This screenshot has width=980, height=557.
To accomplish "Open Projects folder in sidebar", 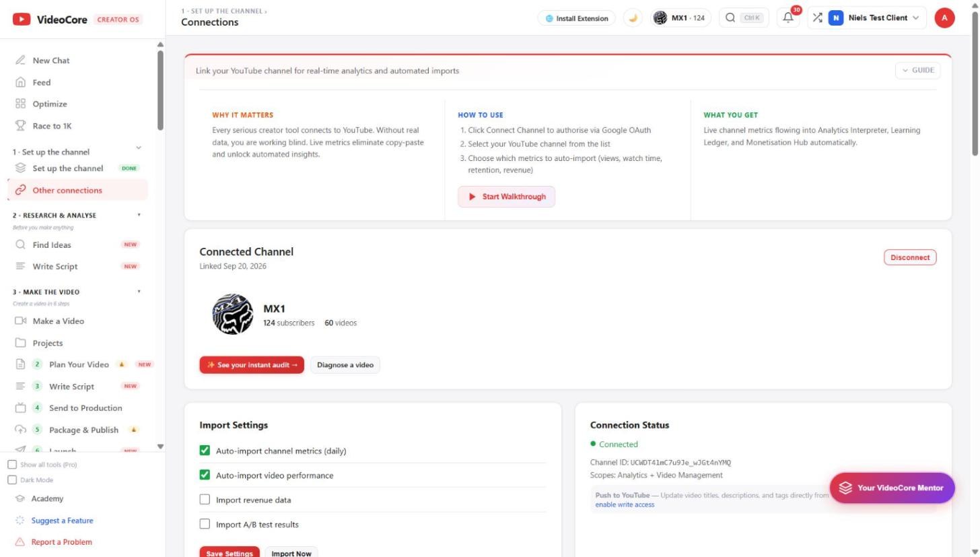I will click(x=48, y=343).
